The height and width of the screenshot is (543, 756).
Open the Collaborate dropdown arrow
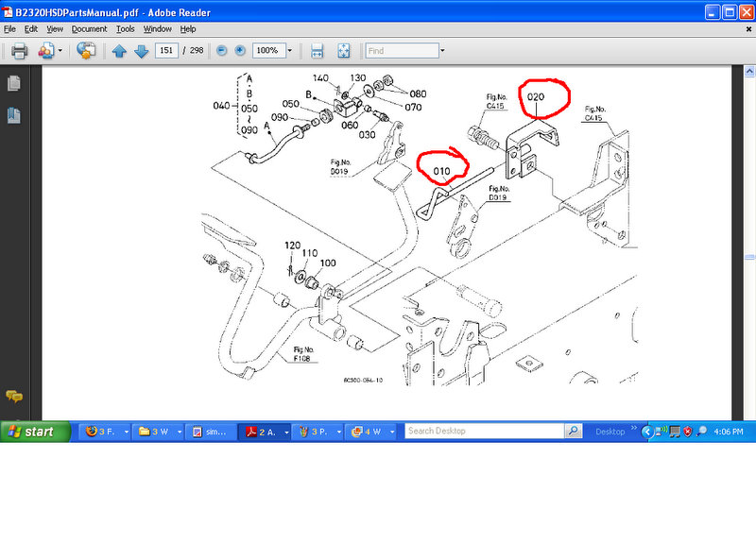[60, 51]
